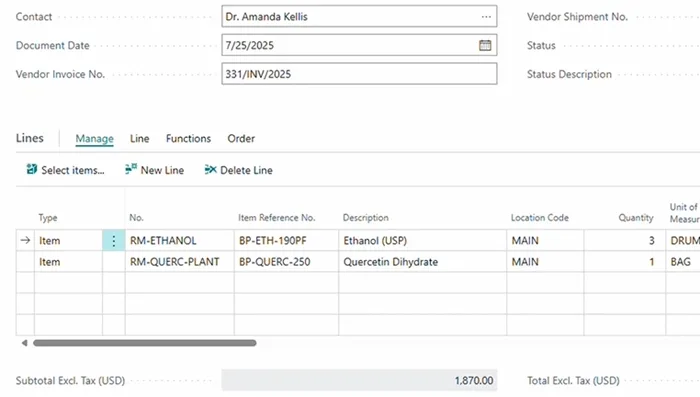Screen dimensions: 700x397
Task: Select the BP-QUERC-250 reference cell
Action: 286,262
